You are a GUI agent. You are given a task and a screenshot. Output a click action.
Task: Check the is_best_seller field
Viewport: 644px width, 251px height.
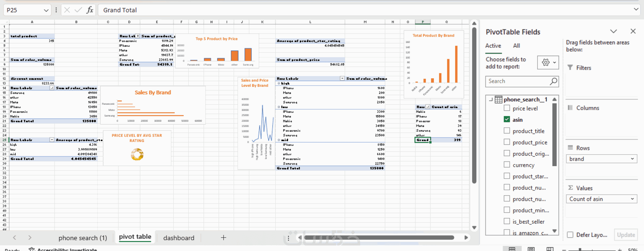tap(507, 221)
